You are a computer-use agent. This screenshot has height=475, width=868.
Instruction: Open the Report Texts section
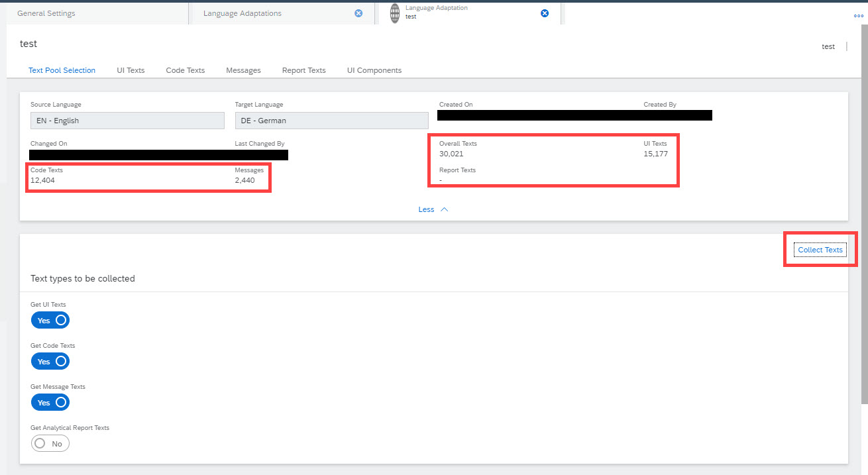tap(303, 70)
